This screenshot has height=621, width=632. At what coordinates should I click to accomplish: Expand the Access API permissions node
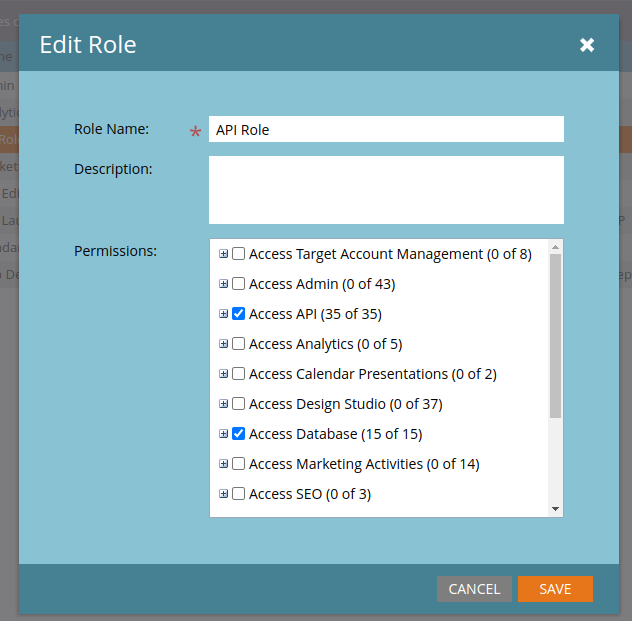point(224,314)
